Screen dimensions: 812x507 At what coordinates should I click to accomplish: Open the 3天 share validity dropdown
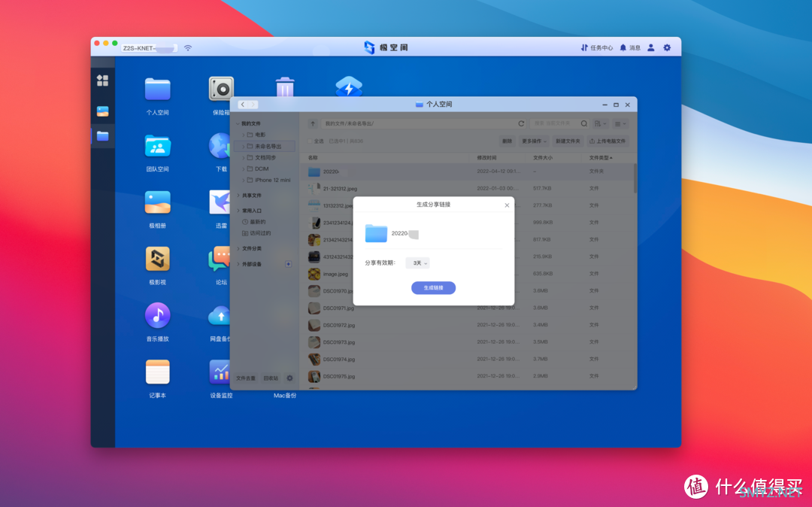(x=417, y=263)
